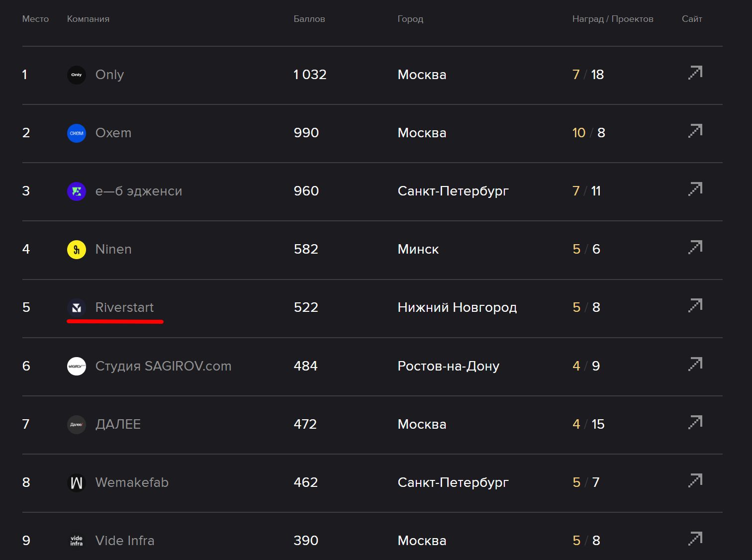Open ДАЛЕЕ website arrow icon
Viewport: 752px width, 560px height.
(x=695, y=422)
